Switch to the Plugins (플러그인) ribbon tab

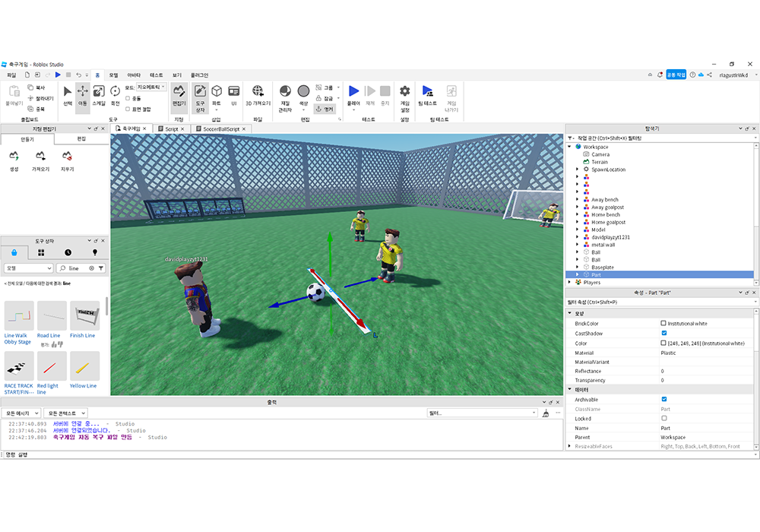[x=199, y=75]
